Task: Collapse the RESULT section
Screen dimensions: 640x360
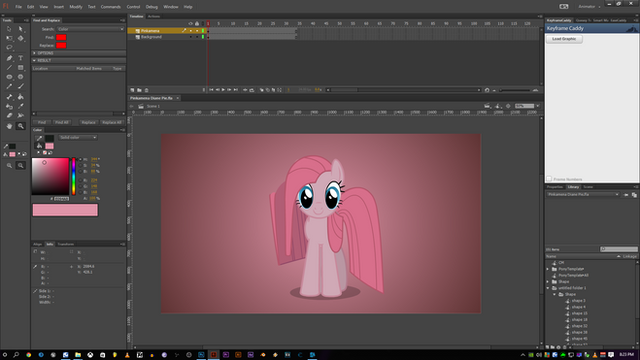Action: click(x=34, y=60)
